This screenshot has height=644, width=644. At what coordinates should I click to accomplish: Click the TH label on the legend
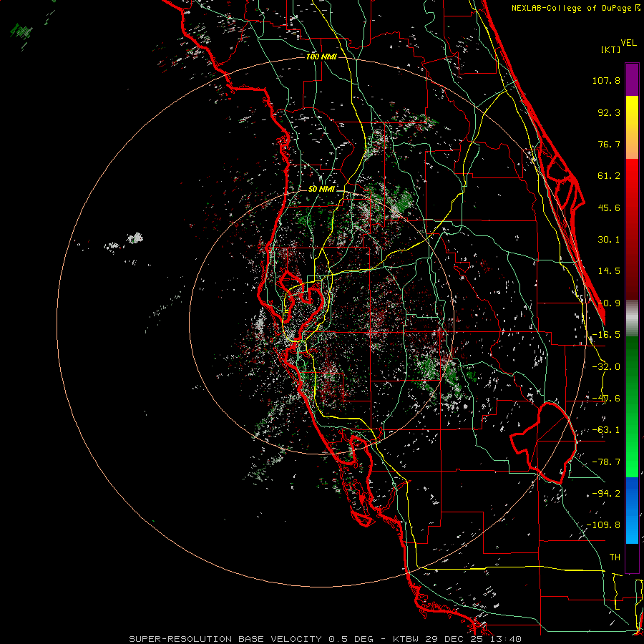click(x=615, y=557)
